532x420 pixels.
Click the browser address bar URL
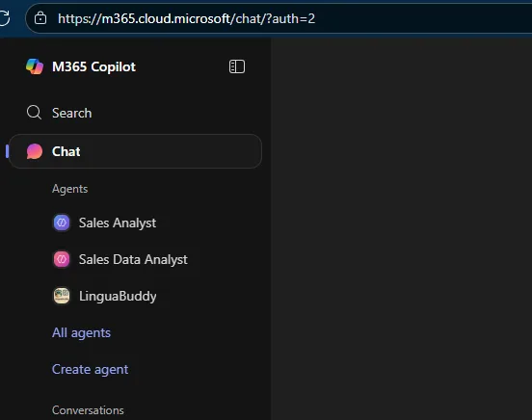pos(186,18)
